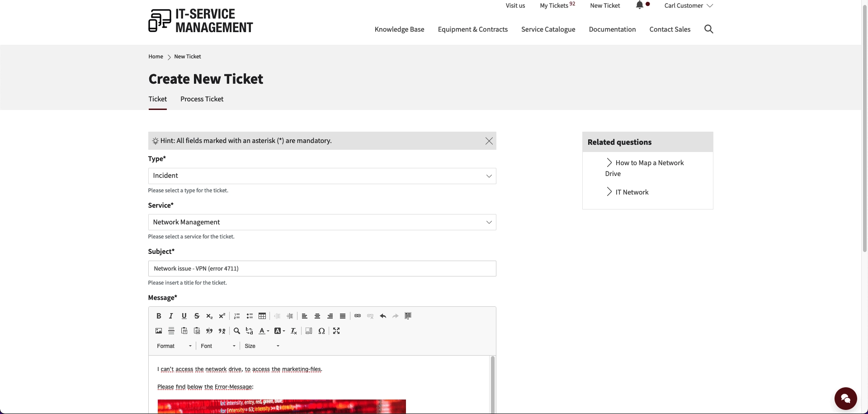This screenshot has width=868, height=414.
Task: Expand 'How to Map a Network Drive' question
Action: click(645, 168)
